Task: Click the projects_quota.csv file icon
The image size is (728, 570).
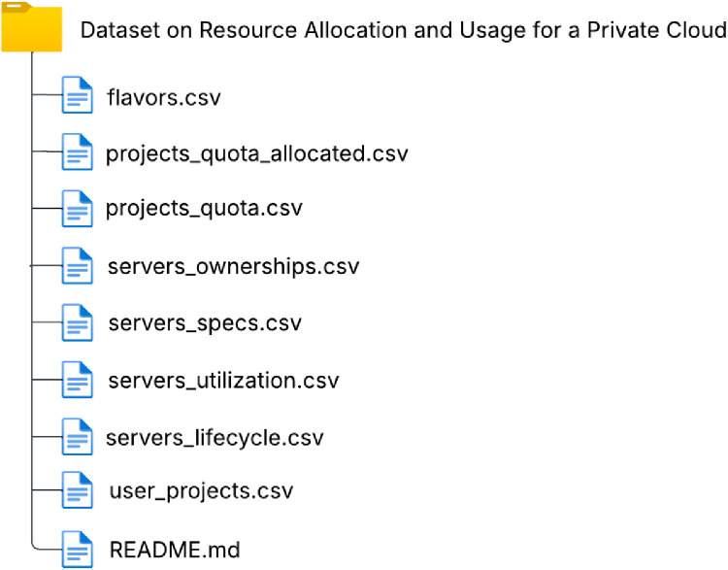Action: coord(77,209)
